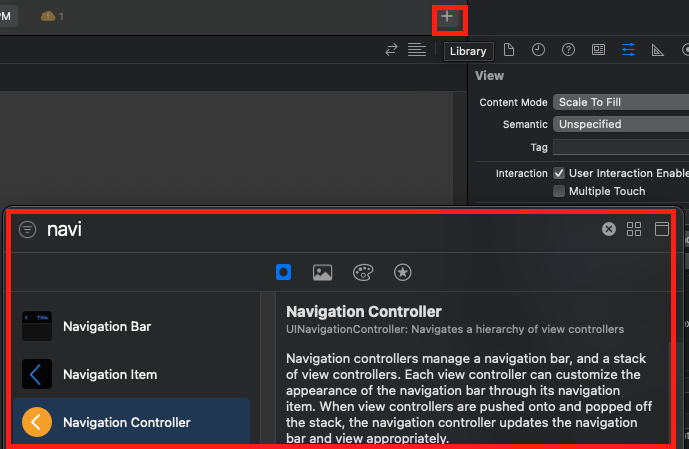Open the editor options lines icon
The width and height of the screenshot is (689, 449).
click(x=417, y=50)
